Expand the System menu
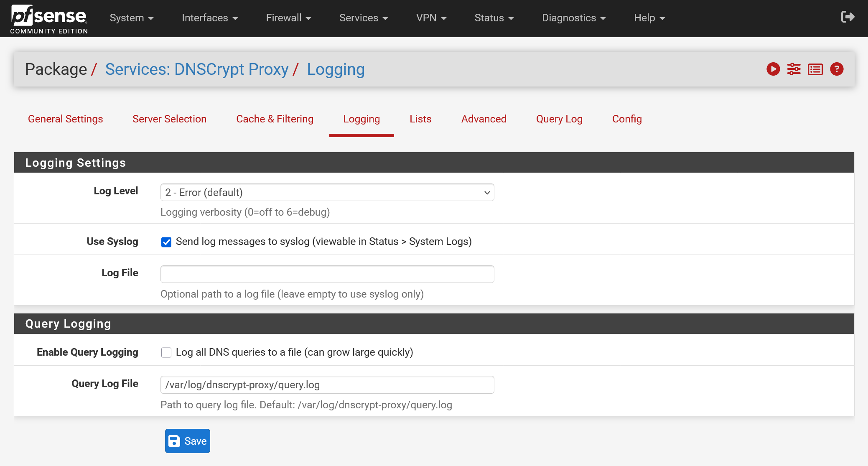The width and height of the screenshot is (868, 466). (132, 18)
